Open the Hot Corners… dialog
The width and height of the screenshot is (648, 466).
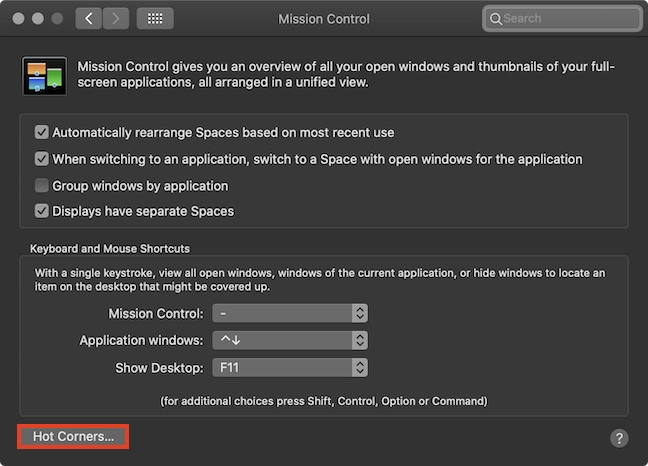click(73, 436)
